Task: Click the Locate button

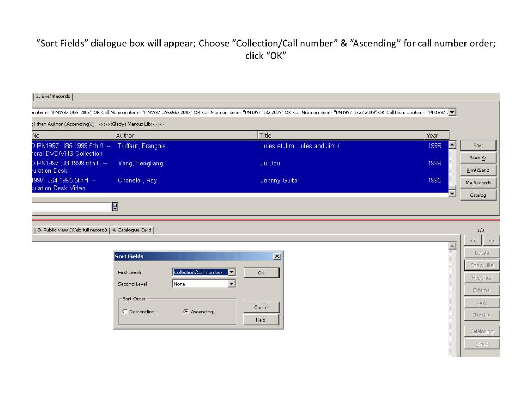Action: [482, 253]
